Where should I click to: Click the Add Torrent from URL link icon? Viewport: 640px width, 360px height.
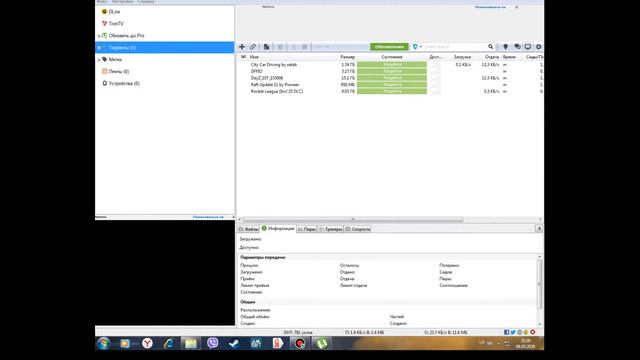coord(253,47)
